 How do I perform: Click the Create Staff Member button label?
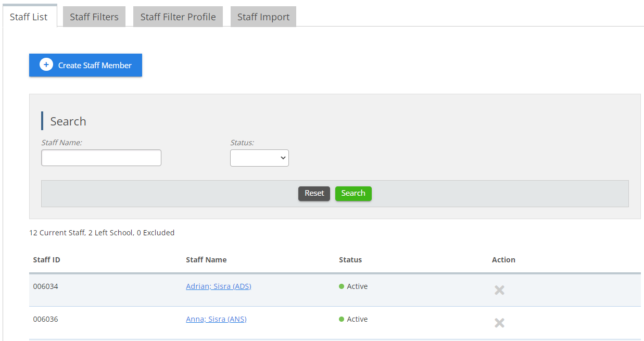coord(95,66)
